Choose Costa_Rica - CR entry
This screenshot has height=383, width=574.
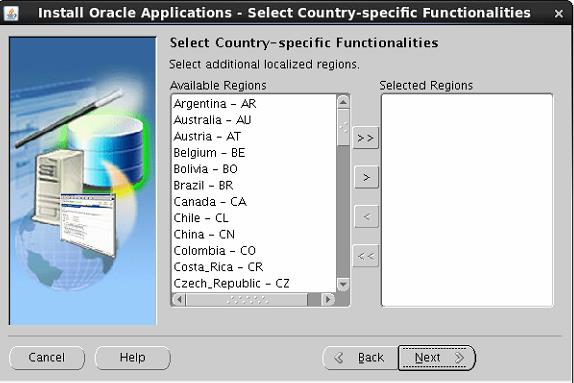tap(254, 267)
